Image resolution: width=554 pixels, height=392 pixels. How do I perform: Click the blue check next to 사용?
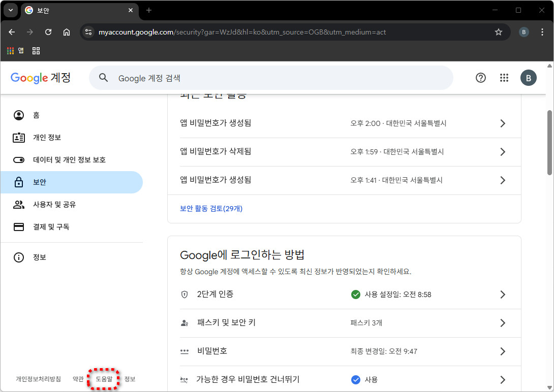pyautogui.click(x=355, y=380)
